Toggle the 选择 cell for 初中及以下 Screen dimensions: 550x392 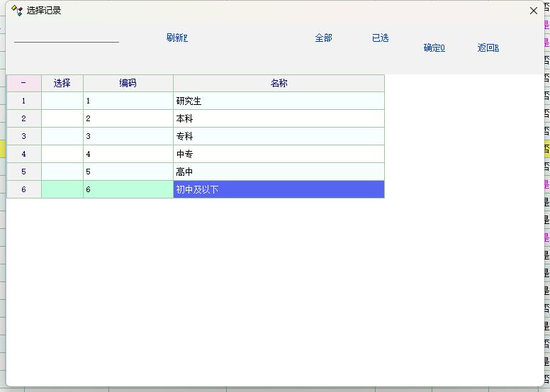pos(62,190)
